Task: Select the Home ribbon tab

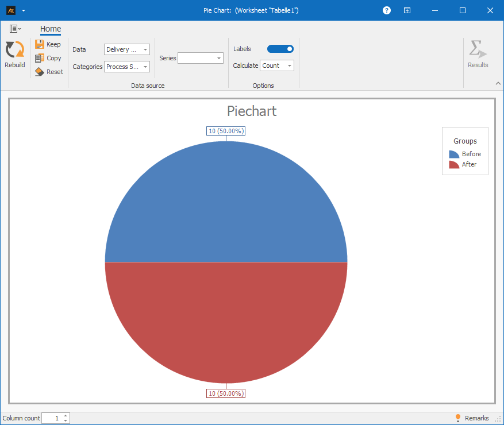Action: point(51,29)
